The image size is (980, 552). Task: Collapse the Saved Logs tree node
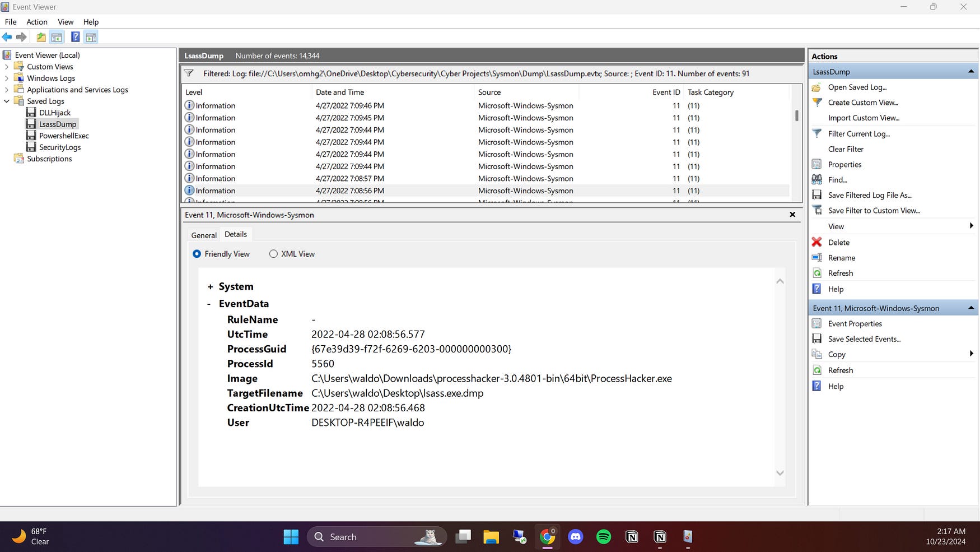click(7, 101)
